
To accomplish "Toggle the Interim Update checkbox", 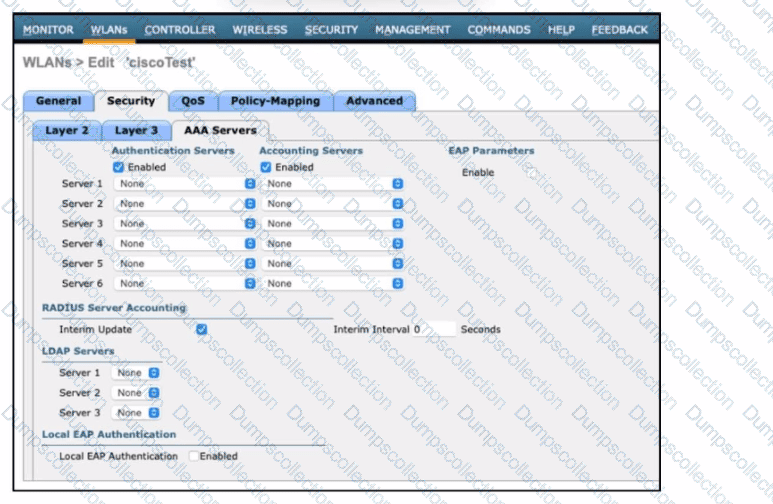I will (202, 329).
